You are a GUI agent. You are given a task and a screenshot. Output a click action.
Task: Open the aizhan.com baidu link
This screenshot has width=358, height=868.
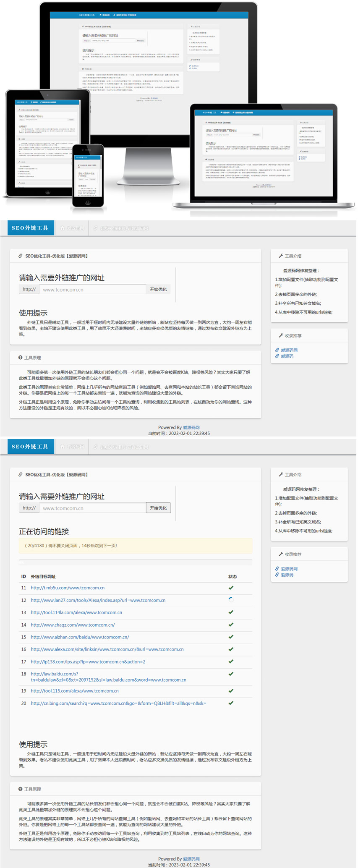point(80,637)
